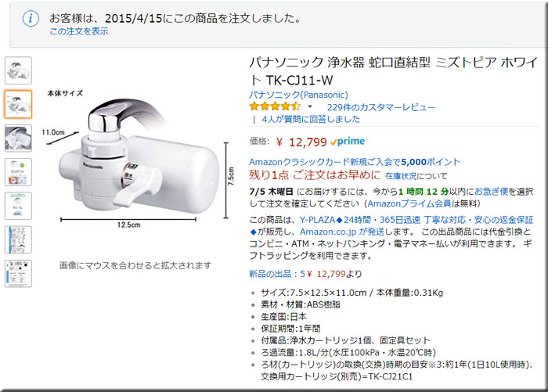Screen dimensions: 548x392
Task: Select the highlighted size-diagram thumbnail
Action: [18, 104]
